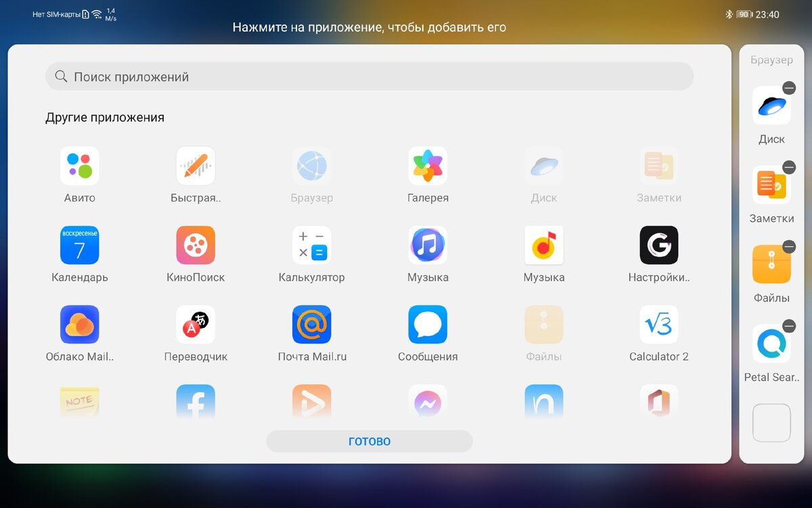
Task: Add the Калькулятор app
Action: click(312, 245)
